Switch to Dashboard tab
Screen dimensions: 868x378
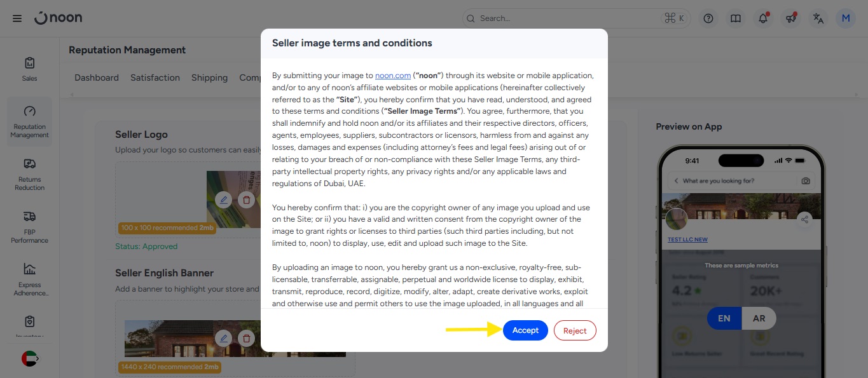[x=97, y=78]
